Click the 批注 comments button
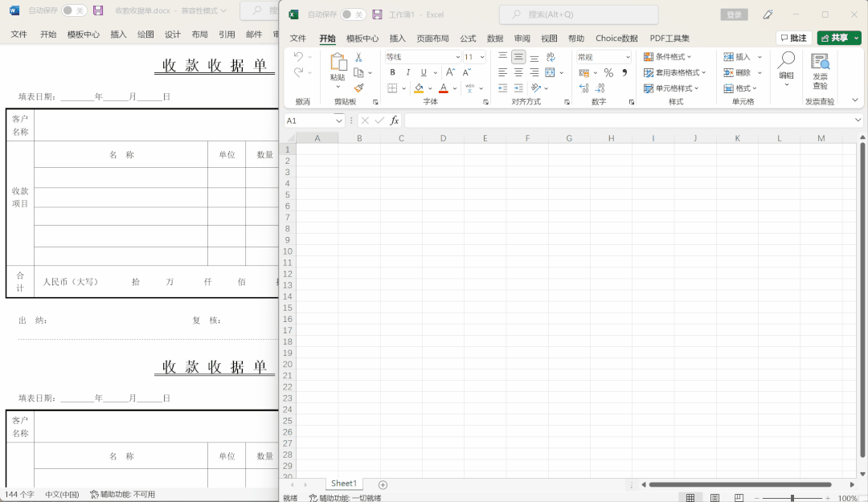The height and width of the screenshot is (502, 868). point(794,38)
